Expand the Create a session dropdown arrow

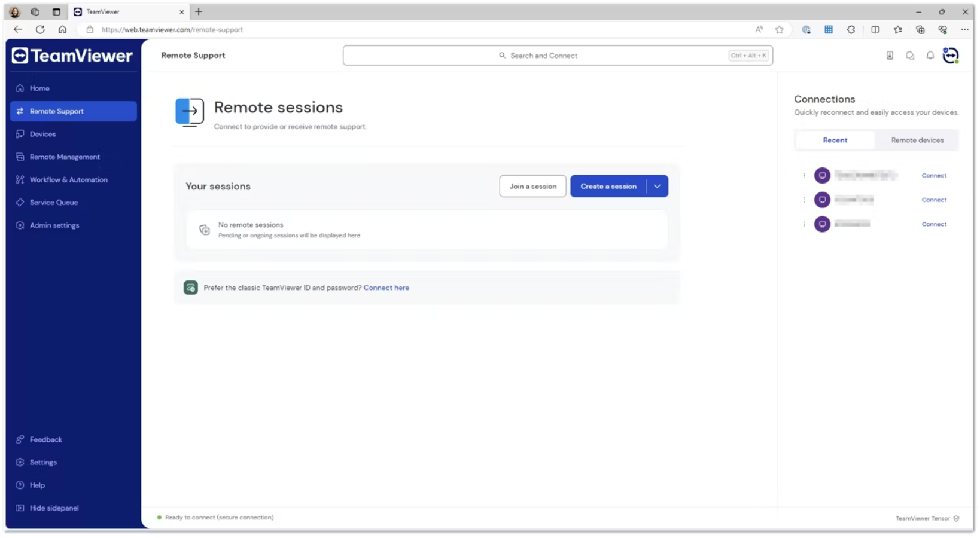(x=657, y=187)
